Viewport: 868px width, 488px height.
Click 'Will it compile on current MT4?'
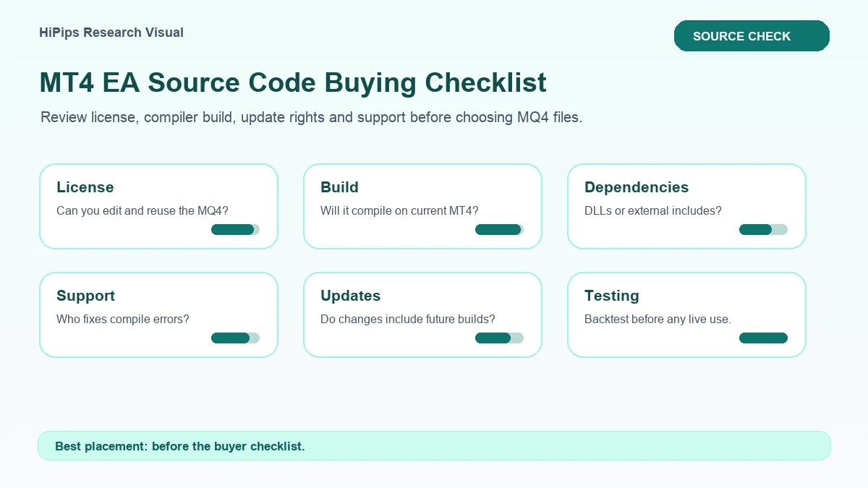[x=399, y=211]
